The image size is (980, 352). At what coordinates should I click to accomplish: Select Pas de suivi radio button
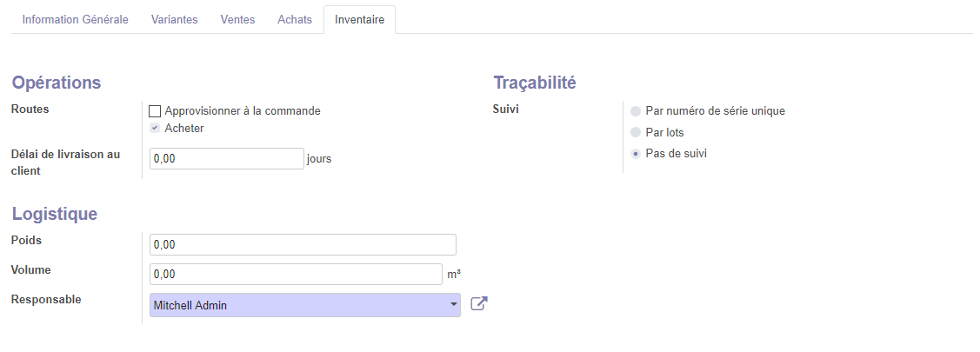tap(637, 154)
